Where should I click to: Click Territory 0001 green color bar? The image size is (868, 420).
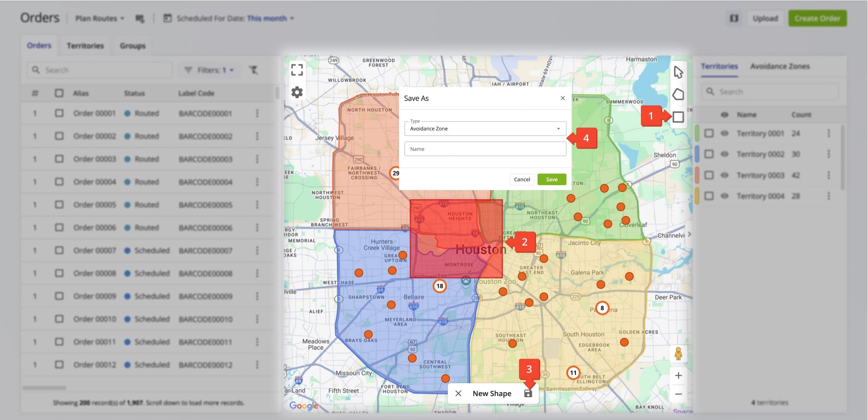697,133
